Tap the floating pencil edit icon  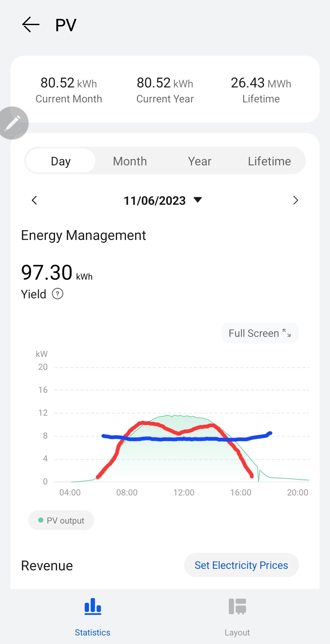pyautogui.click(x=13, y=123)
